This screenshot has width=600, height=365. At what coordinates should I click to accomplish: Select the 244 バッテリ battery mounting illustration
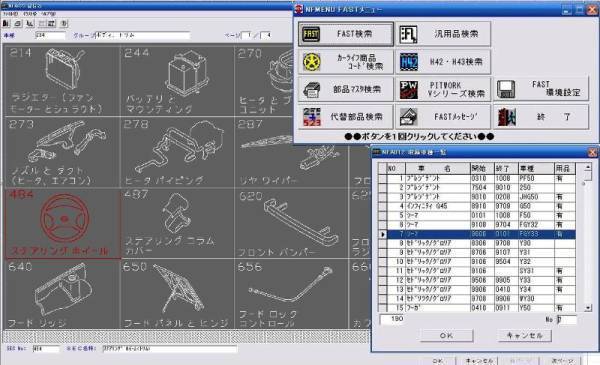coord(177,80)
